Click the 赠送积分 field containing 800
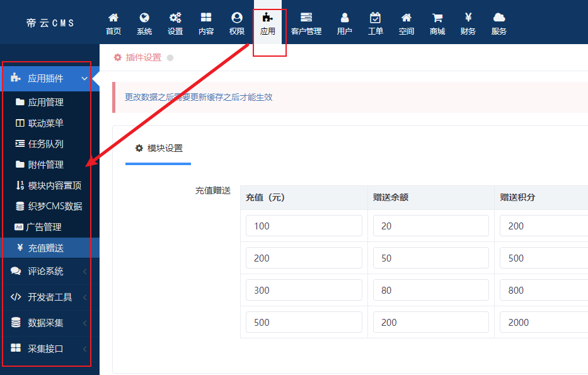The height and width of the screenshot is (375, 588). 544,291
